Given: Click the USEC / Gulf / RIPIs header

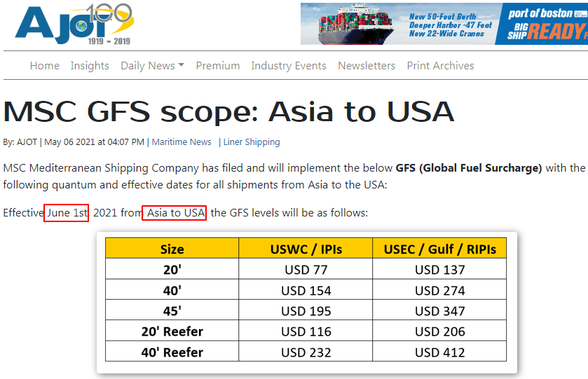Looking at the screenshot, I should 439,249.
